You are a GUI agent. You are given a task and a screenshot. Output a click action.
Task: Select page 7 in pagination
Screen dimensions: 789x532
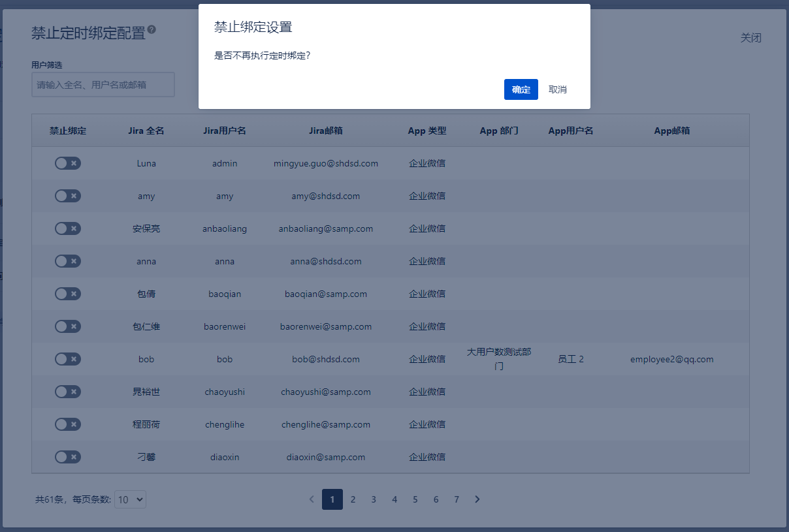tap(457, 499)
